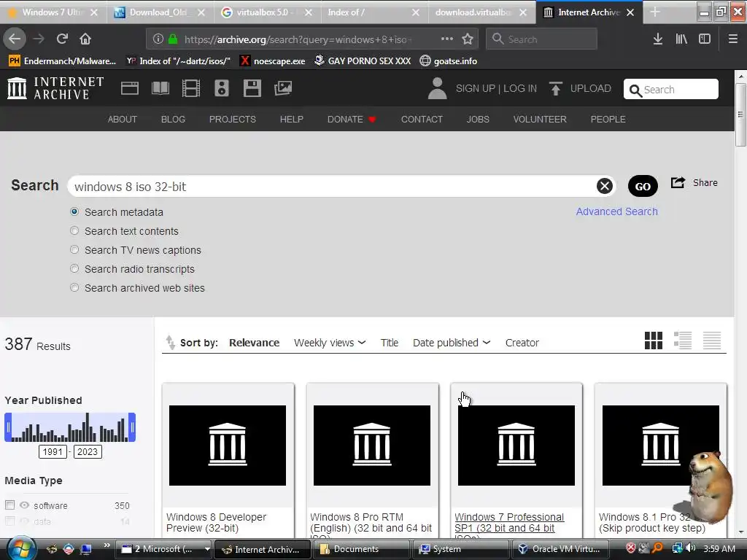Select Search text contents radio button

(74, 230)
